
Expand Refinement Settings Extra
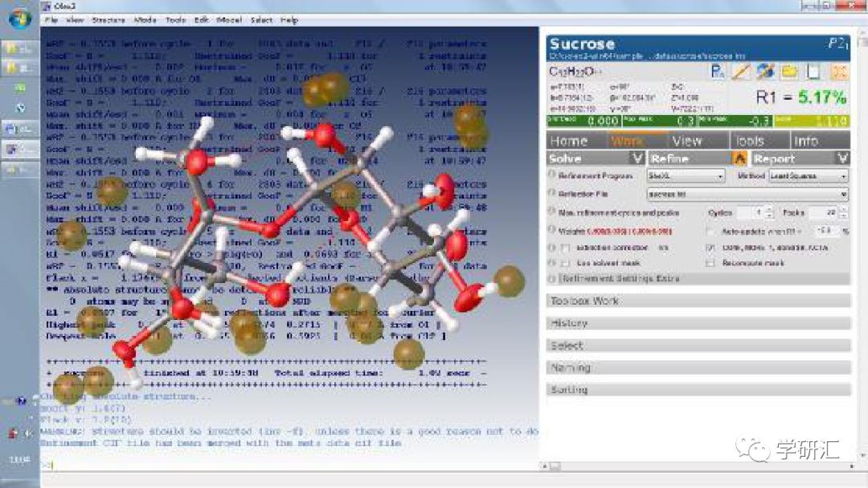point(704,279)
